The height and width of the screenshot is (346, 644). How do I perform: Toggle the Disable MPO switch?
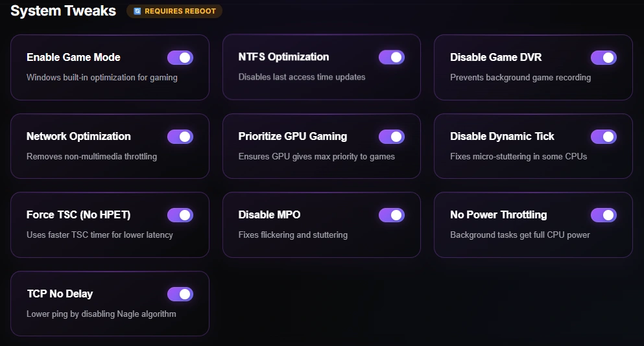pyautogui.click(x=392, y=215)
